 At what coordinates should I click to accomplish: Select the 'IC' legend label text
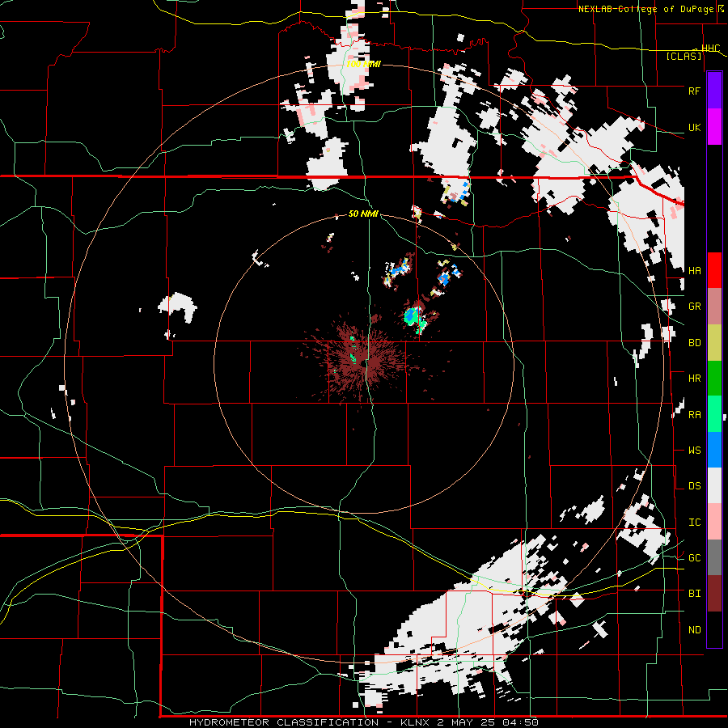694,522
